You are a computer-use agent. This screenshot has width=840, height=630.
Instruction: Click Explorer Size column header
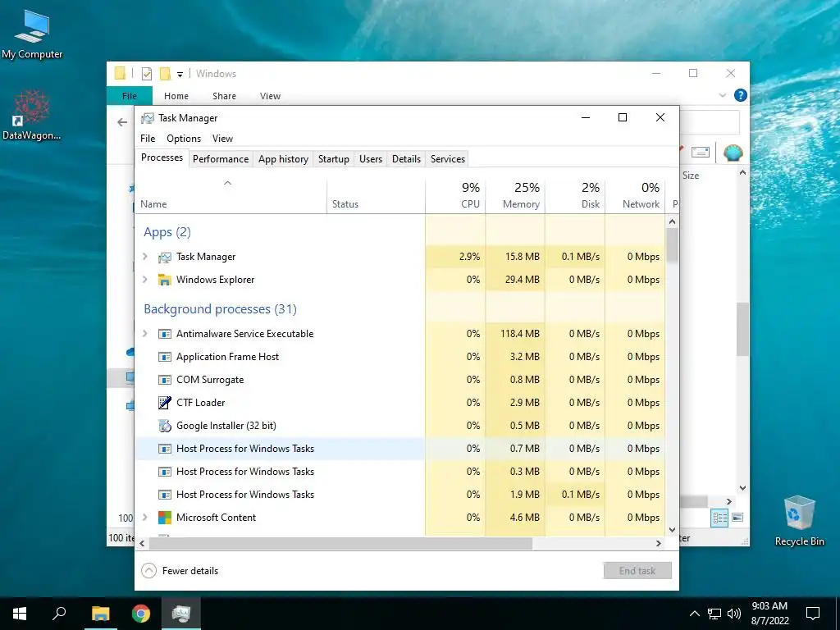[x=691, y=176]
